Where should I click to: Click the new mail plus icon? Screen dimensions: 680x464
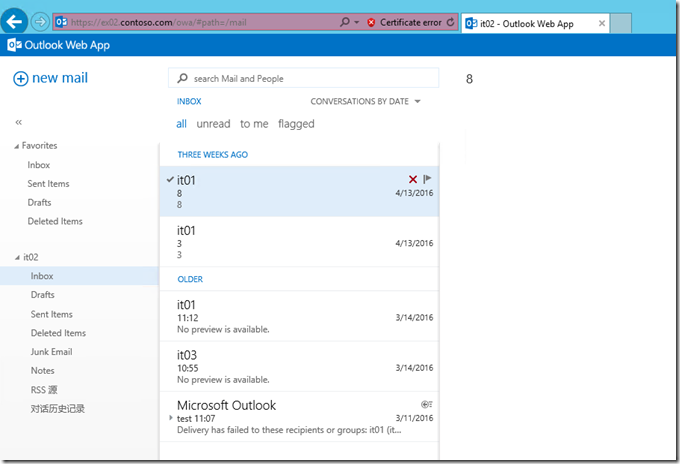pyautogui.click(x=21, y=79)
